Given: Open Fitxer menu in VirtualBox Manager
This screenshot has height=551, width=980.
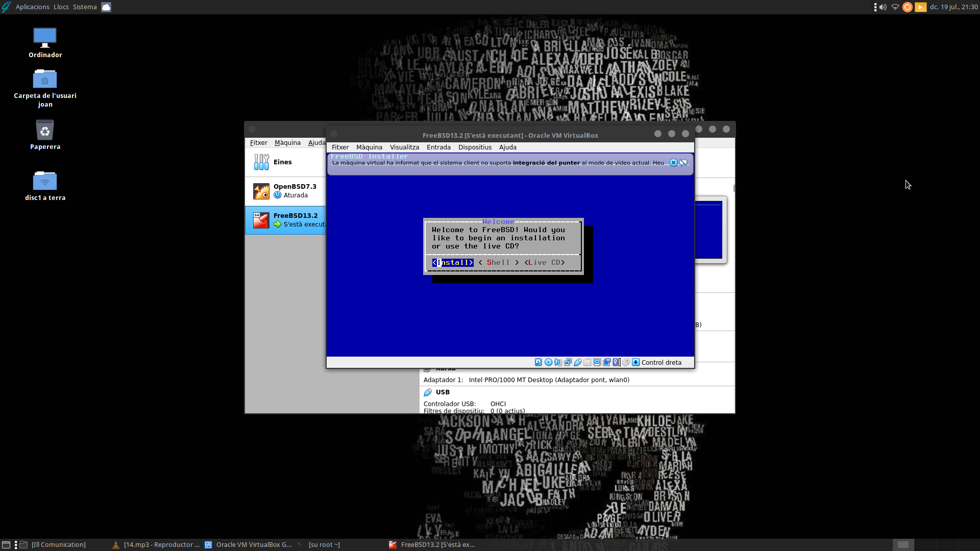Looking at the screenshot, I should pos(258,143).
